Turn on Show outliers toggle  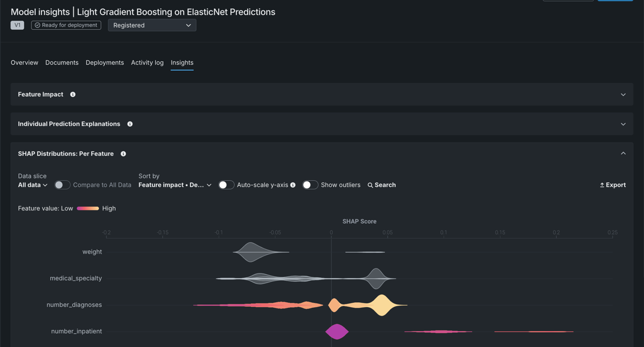pyautogui.click(x=310, y=185)
